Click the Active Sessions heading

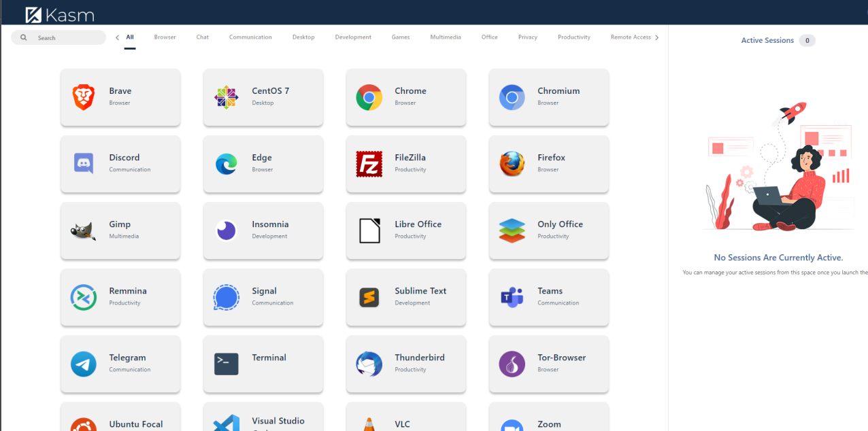pyautogui.click(x=767, y=41)
